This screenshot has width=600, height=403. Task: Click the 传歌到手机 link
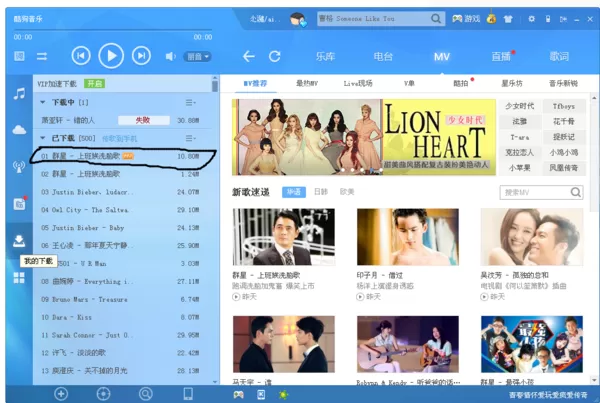(119, 138)
